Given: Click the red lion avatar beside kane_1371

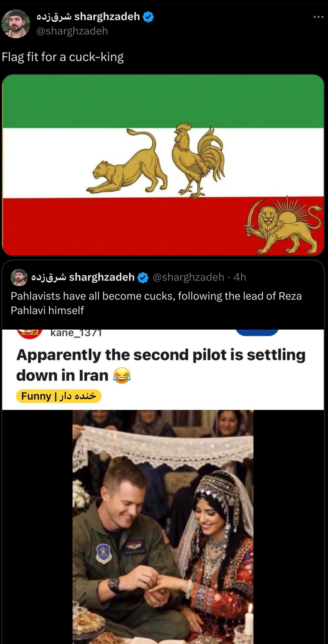Looking at the screenshot, I should coord(30,334).
